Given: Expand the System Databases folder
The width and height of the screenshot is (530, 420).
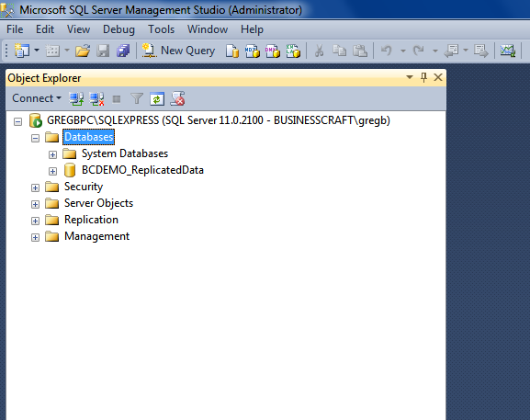Looking at the screenshot, I should click(x=52, y=155).
